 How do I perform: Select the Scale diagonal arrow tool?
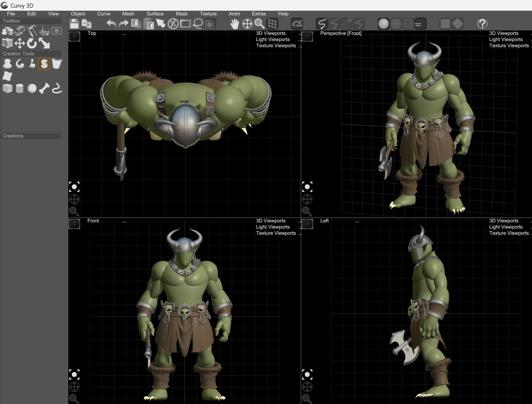click(44, 43)
